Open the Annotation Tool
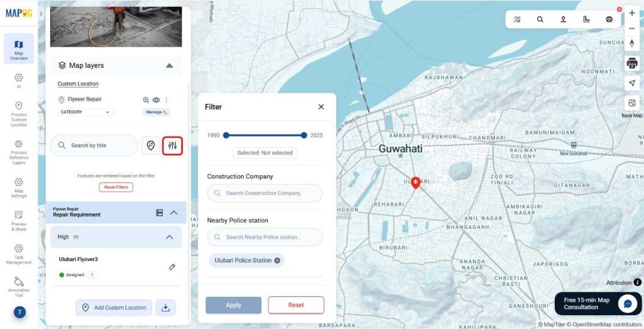 tap(19, 287)
